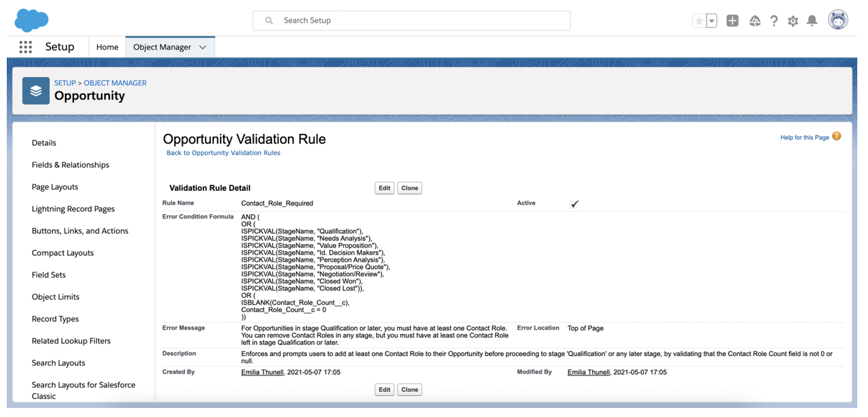
Task: Click the Opportunity page heading
Action: (90, 95)
